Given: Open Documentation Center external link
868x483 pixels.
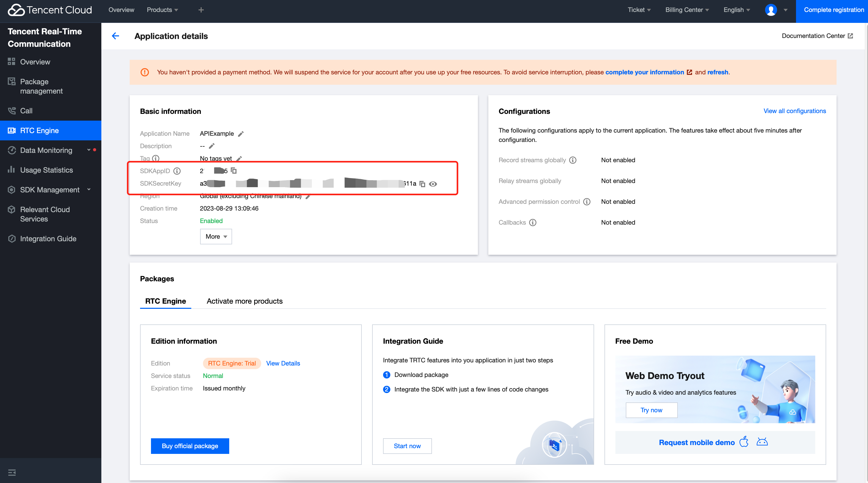Looking at the screenshot, I should click(x=817, y=36).
